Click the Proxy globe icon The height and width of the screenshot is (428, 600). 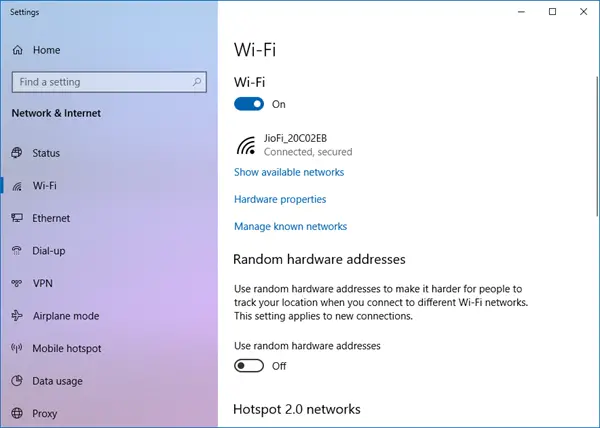(17, 413)
